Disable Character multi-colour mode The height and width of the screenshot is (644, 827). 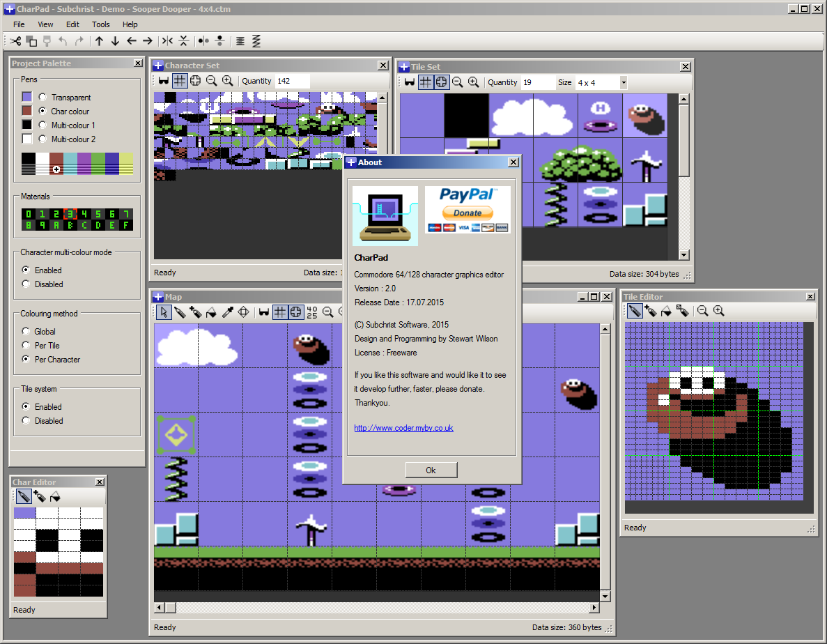26,284
